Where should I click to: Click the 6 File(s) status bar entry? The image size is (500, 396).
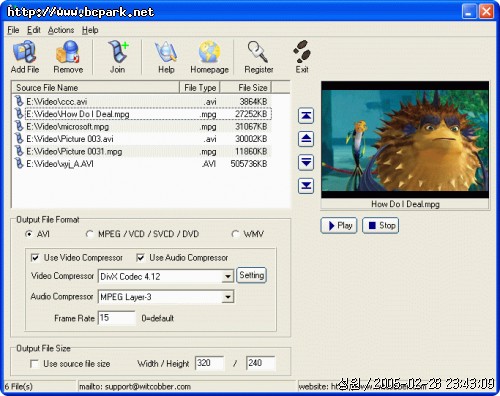[x=19, y=387]
